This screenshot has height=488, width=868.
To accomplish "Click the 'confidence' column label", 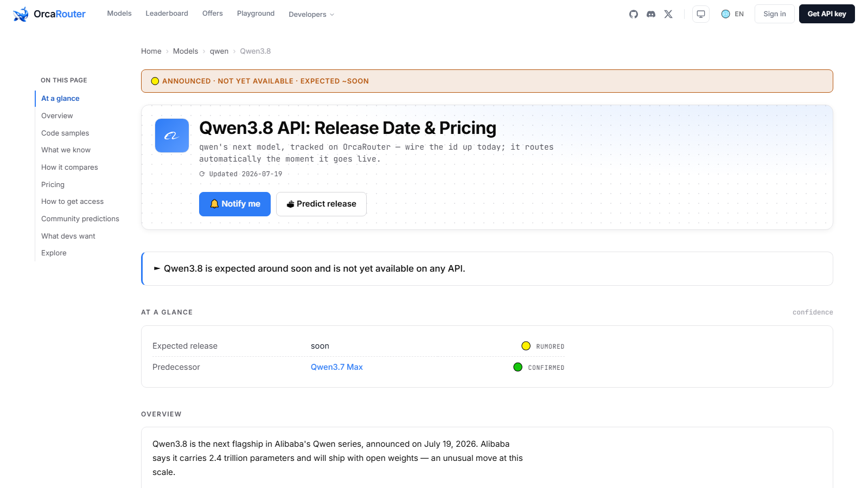I will pyautogui.click(x=813, y=312).
